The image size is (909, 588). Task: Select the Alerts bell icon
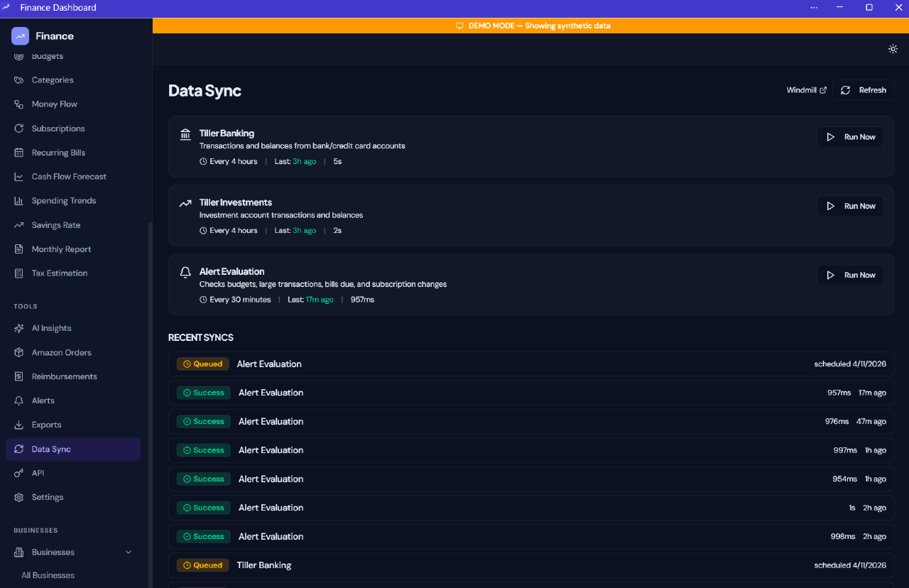pos(18,400)
